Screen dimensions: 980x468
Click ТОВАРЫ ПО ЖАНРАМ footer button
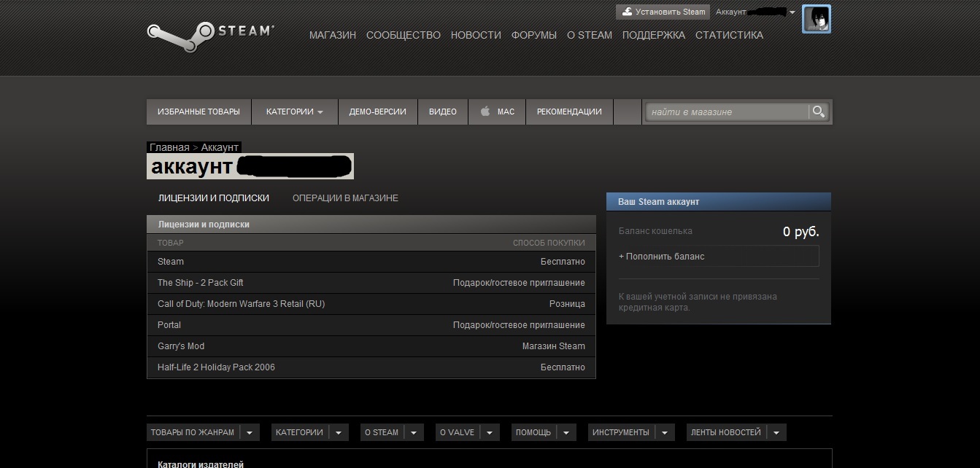point(193,432)
